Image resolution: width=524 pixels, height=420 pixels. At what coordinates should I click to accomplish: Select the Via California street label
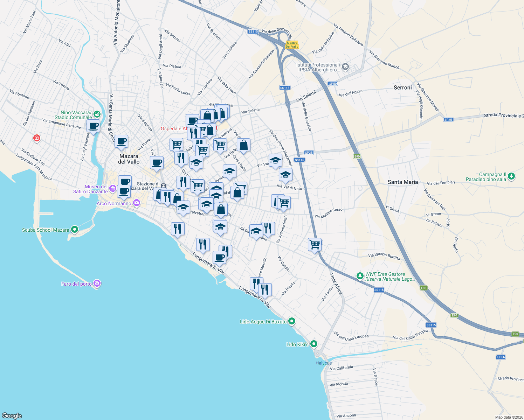pyautogui.click(x=342, y=368)
